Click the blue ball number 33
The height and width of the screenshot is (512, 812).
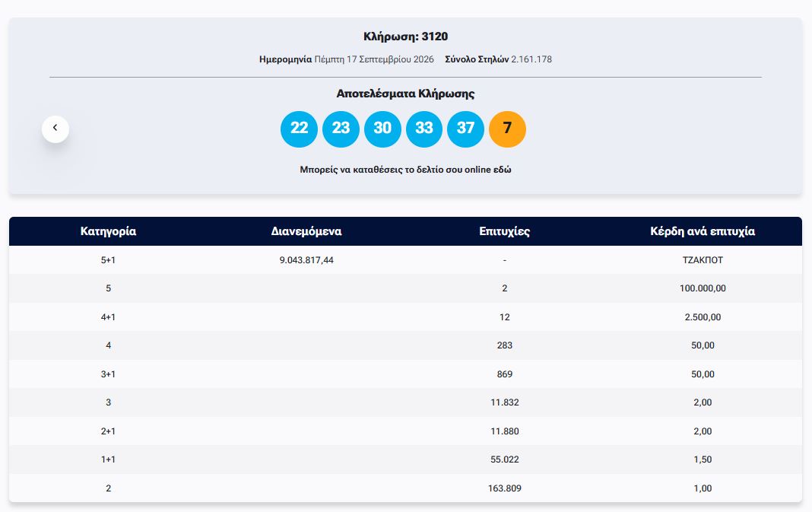click(x=424, y=129)
